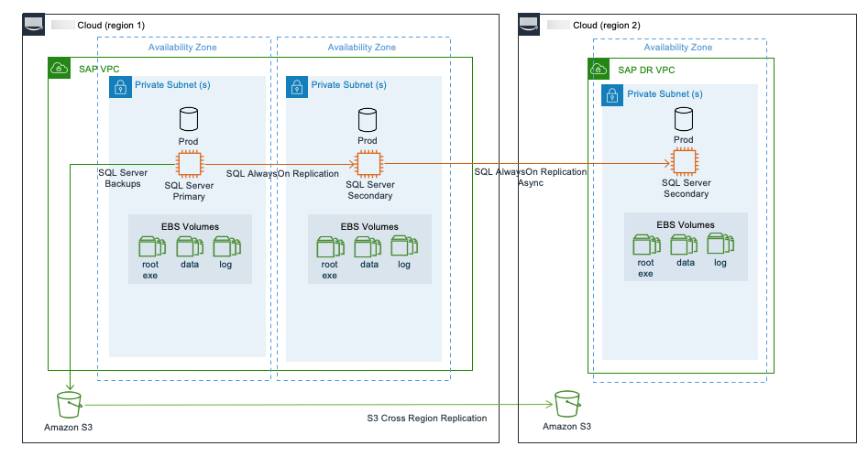Viewport: 868px width, 457px height.
Task: Select the Cloud region 1 header icon
Action: pyautogui.click(x=34, y=25)
